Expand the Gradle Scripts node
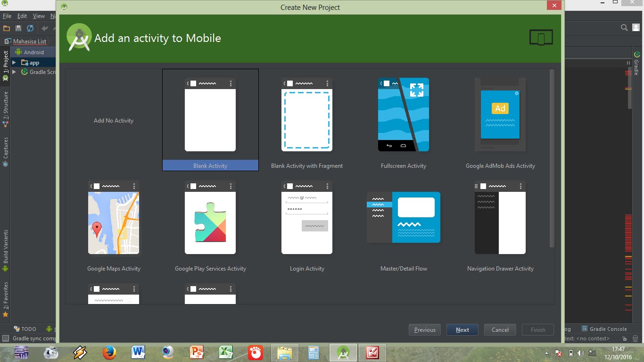This screenshot has width=644, height=362. [13, 72]
